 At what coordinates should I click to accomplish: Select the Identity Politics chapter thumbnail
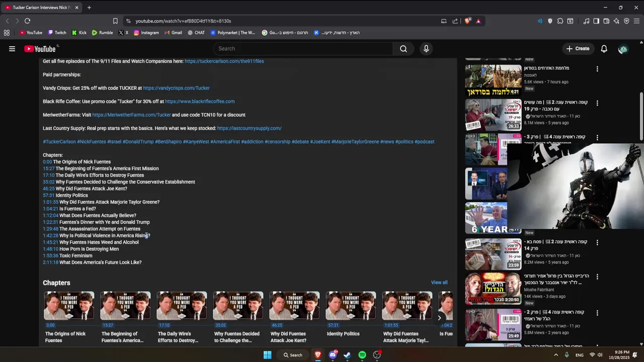coord(351,306)
